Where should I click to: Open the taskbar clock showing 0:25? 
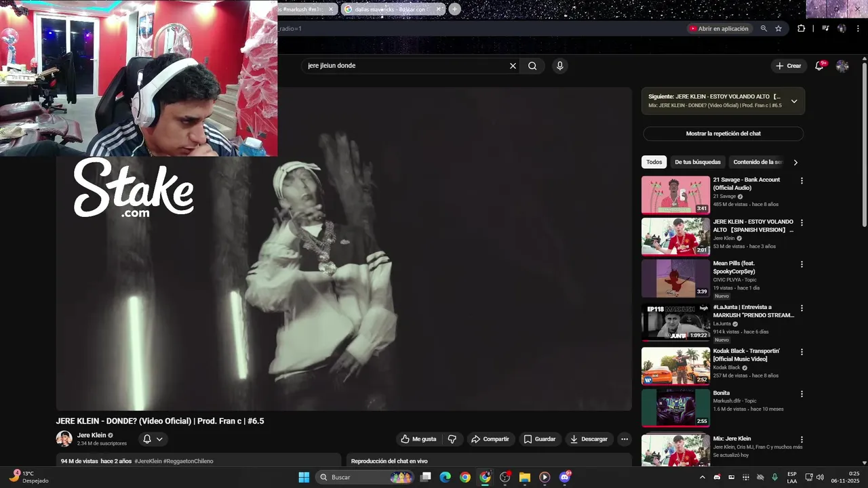click(845, 477)
